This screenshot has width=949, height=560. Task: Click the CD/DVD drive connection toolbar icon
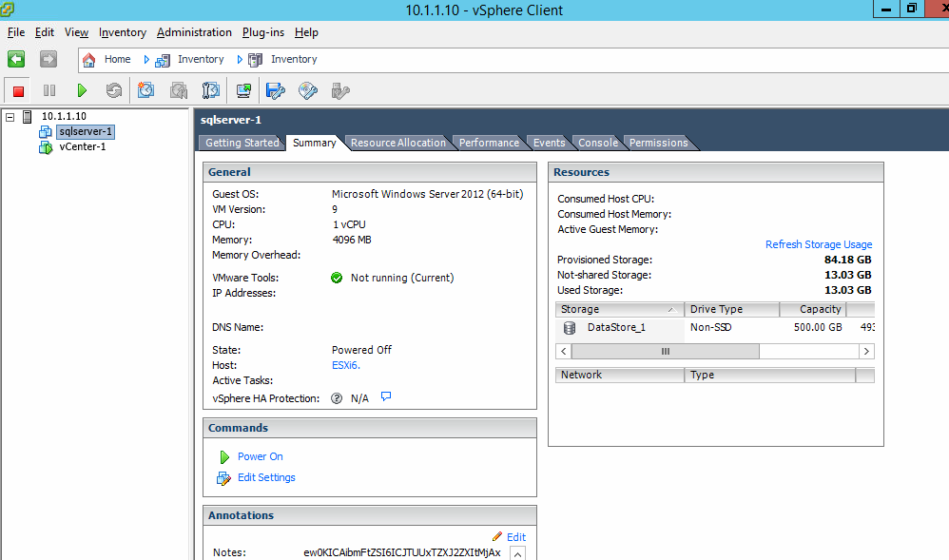tap(308, 91)
